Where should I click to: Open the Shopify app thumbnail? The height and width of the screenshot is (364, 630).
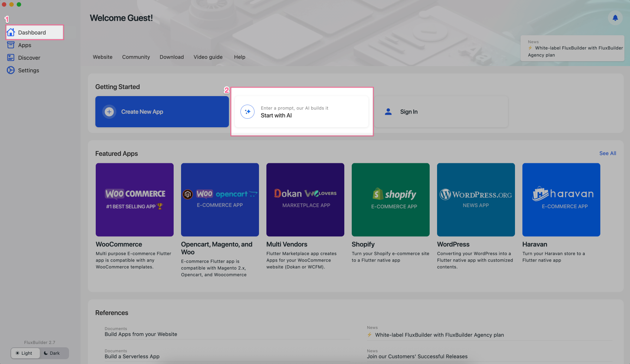391,200
